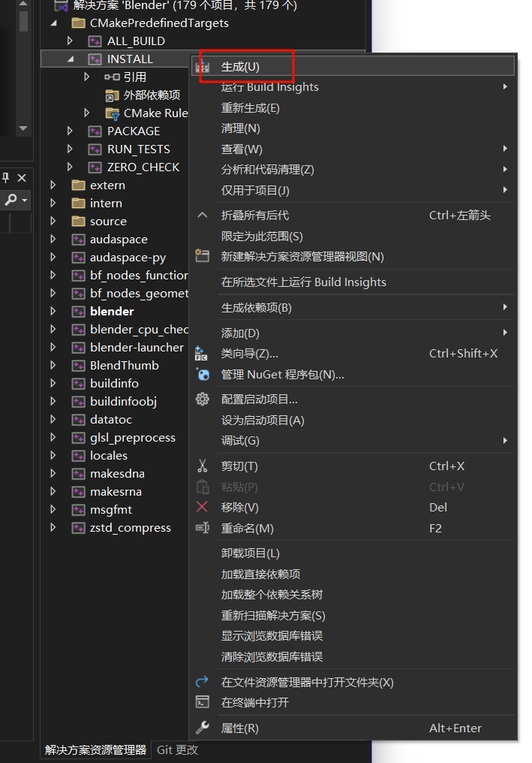Click the 外部依赖项 folder icon
Image resolution: width=532 pixels, height=763 pixels.
(x=113, y=95)
